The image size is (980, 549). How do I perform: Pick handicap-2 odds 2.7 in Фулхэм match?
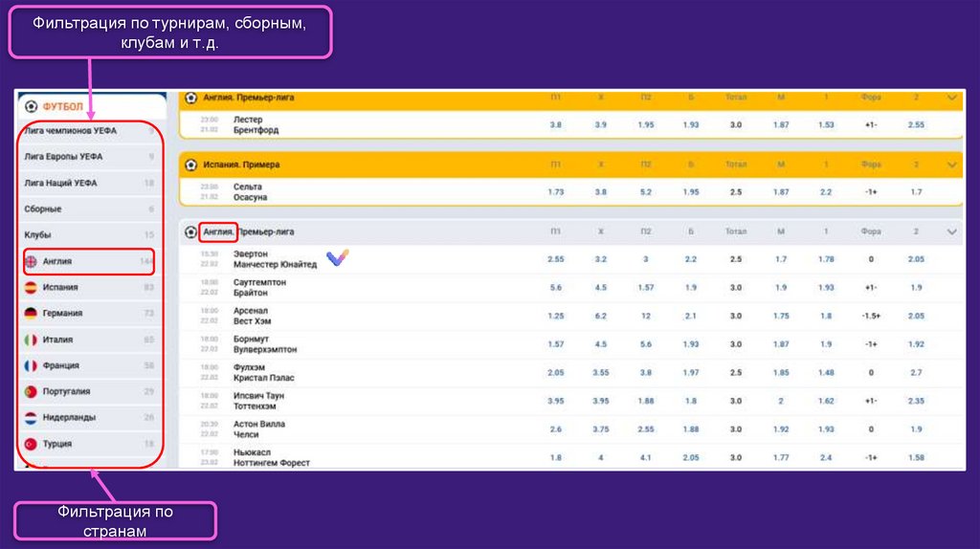click(x=916, y=372)
